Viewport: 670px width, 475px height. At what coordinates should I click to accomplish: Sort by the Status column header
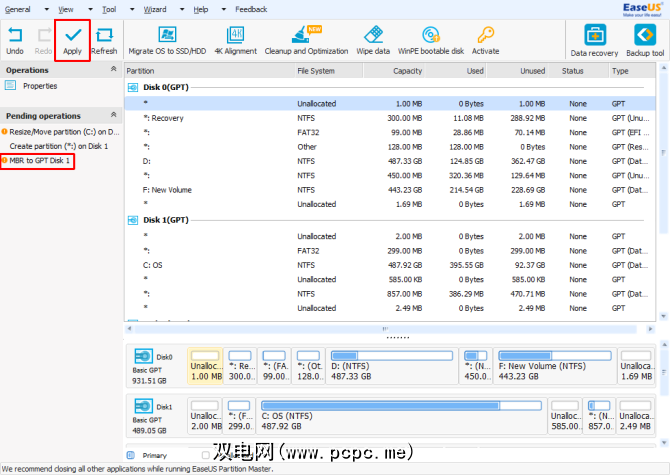pyautogui.click(x=579, y=71)
